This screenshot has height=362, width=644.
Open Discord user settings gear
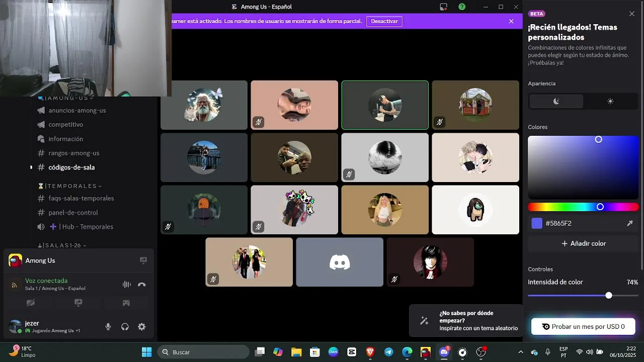[x=142, y=327]
